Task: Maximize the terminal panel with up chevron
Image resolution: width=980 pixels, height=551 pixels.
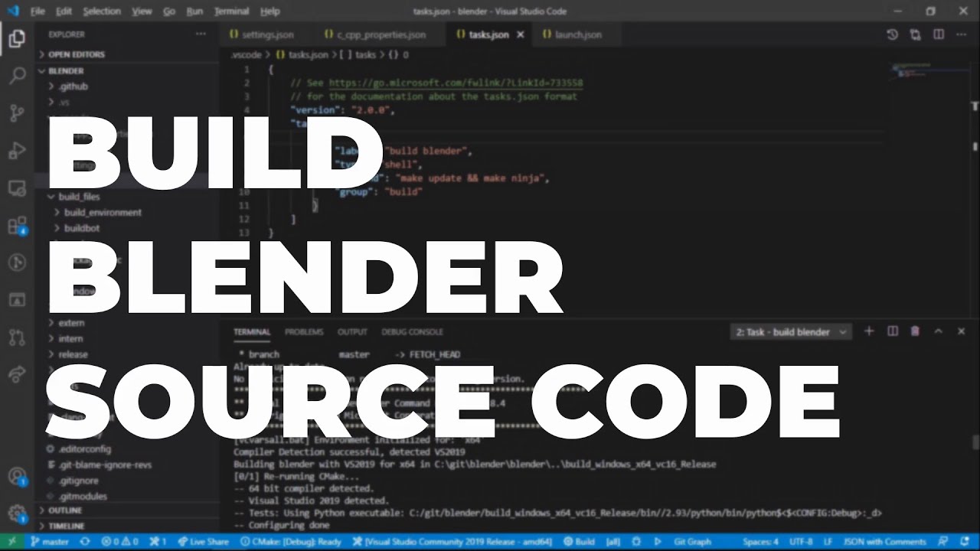Action: [938, 331]
